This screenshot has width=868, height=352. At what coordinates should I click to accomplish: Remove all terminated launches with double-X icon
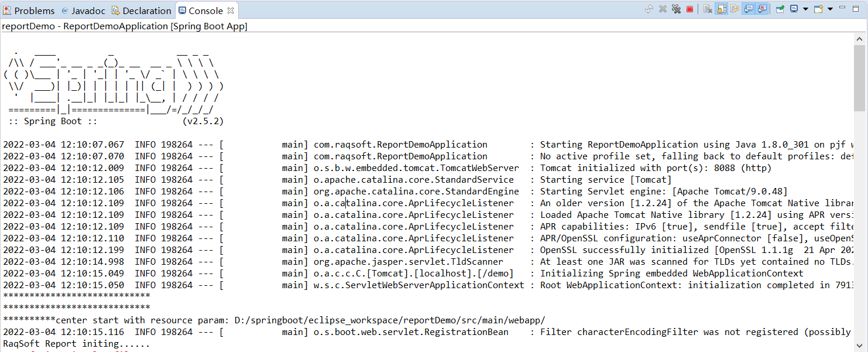[x=676, y=9]
